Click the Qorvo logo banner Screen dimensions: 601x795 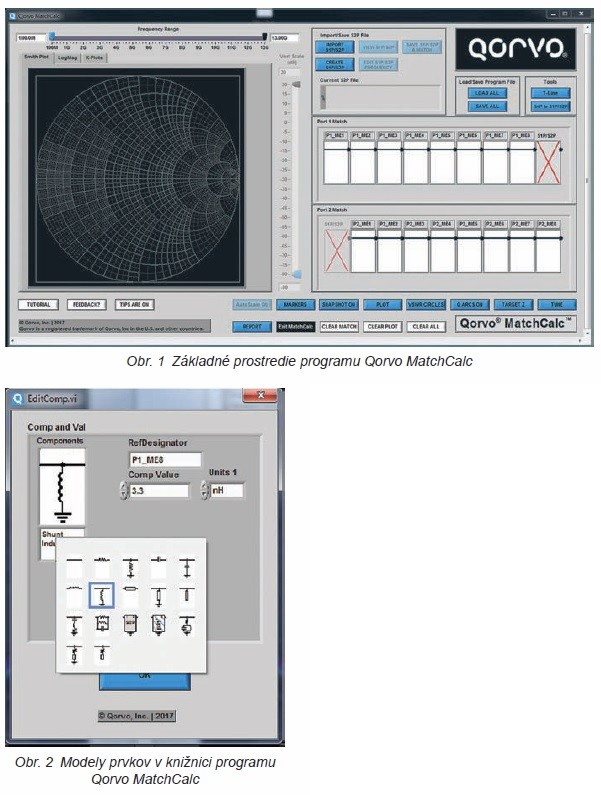coord(515,49)
